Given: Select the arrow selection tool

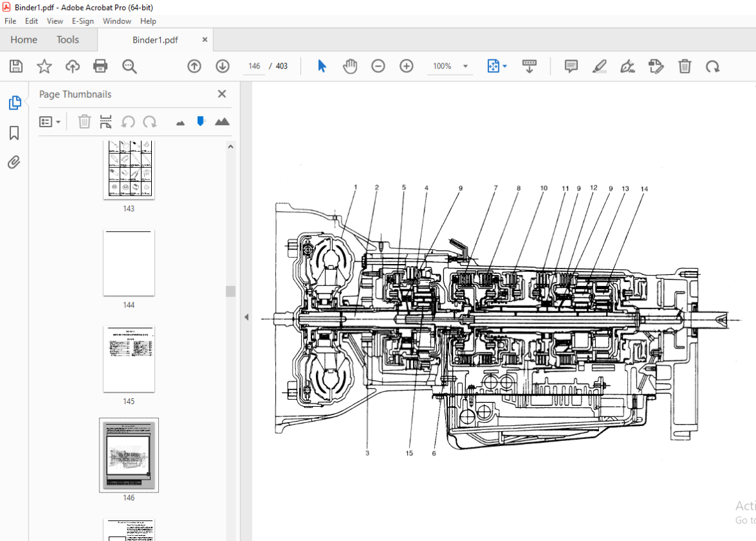Looking at the screenshot, I should (x=322, y=66).
